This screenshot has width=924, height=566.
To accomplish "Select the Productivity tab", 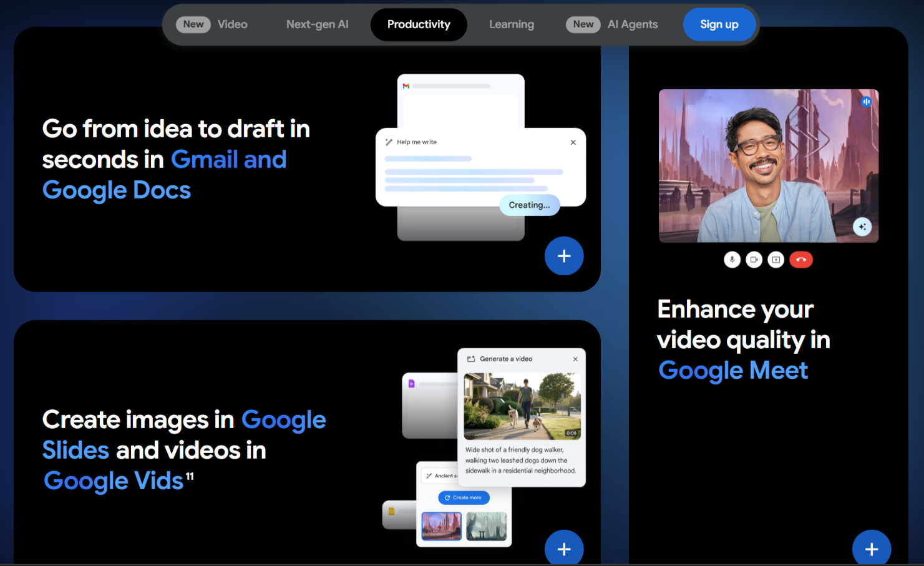I will point(419,24).
